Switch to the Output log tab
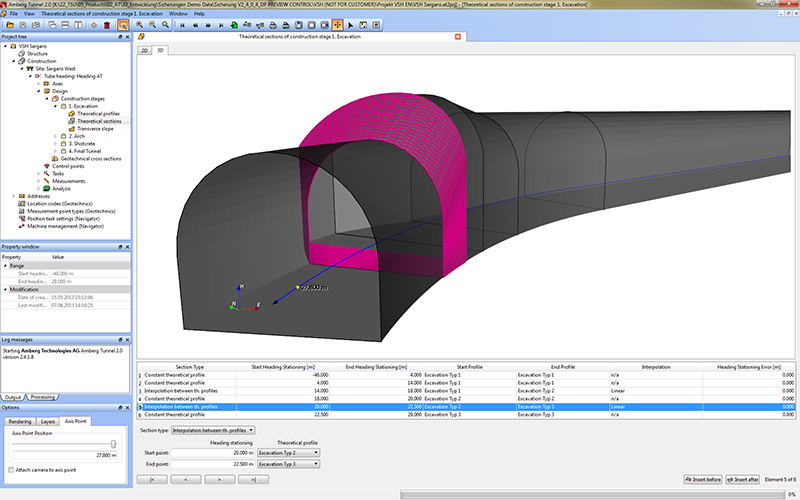The width and height of the screenshot is (800, 500). (13, 397)
